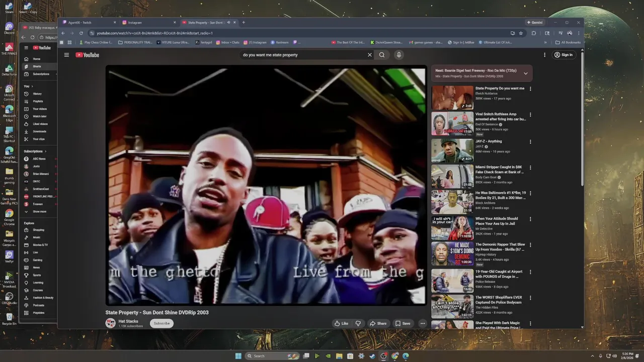The image size is (644, 362).
Task: Open Gemini button in Chrome title bar
Action: pyautogui.click(x=535, y=23)
